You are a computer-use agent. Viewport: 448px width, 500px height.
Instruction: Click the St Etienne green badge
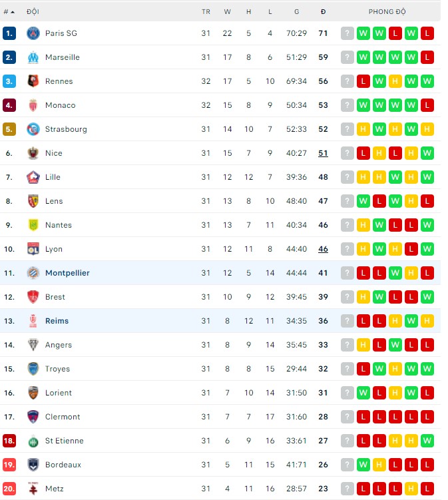tap(33, 441)
